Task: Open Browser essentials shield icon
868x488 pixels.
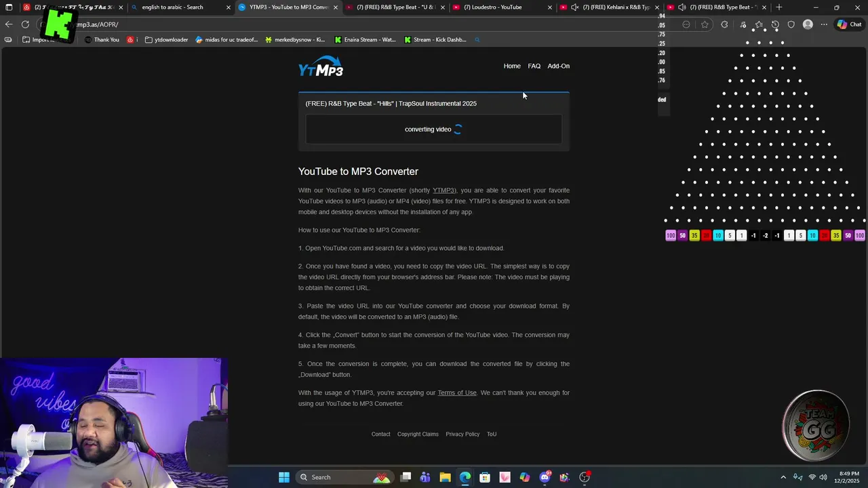Action: pos(791,24)
